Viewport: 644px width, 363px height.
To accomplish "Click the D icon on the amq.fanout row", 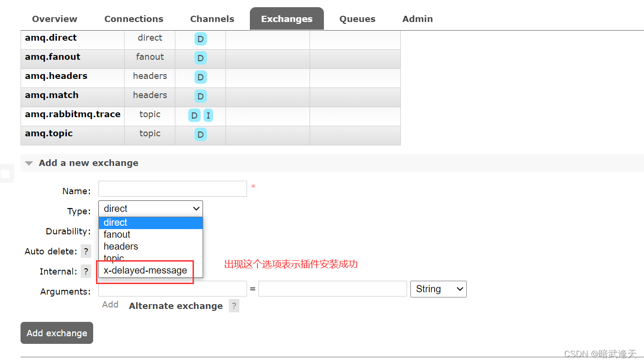I will pyautogui.click(x=200, y=58).
